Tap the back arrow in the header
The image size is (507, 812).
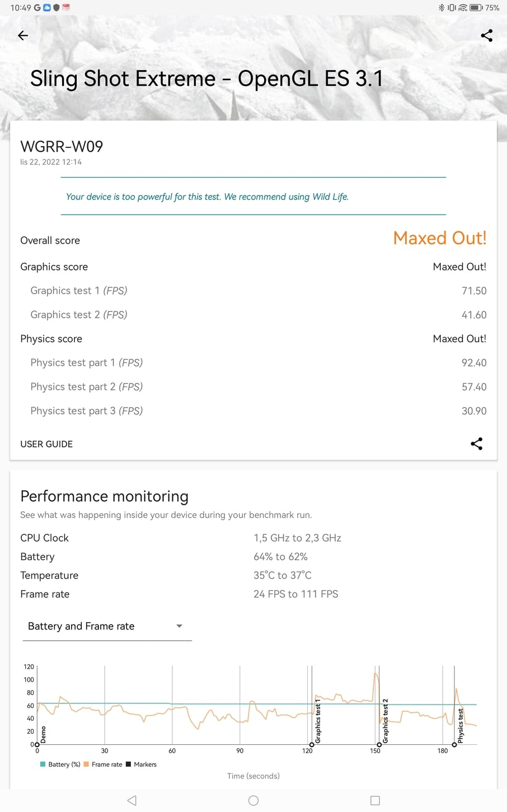click(x=23, y=36)
